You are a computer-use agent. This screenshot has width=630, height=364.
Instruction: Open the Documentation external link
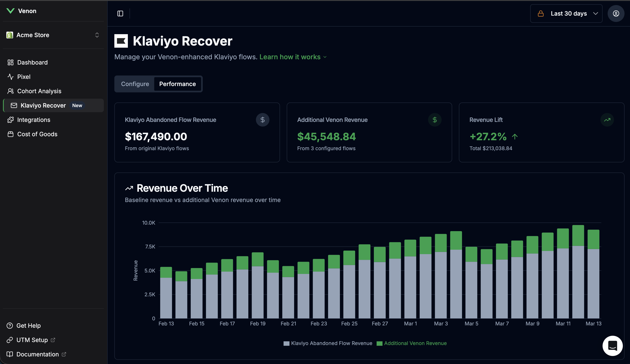(x=38, y=354)
